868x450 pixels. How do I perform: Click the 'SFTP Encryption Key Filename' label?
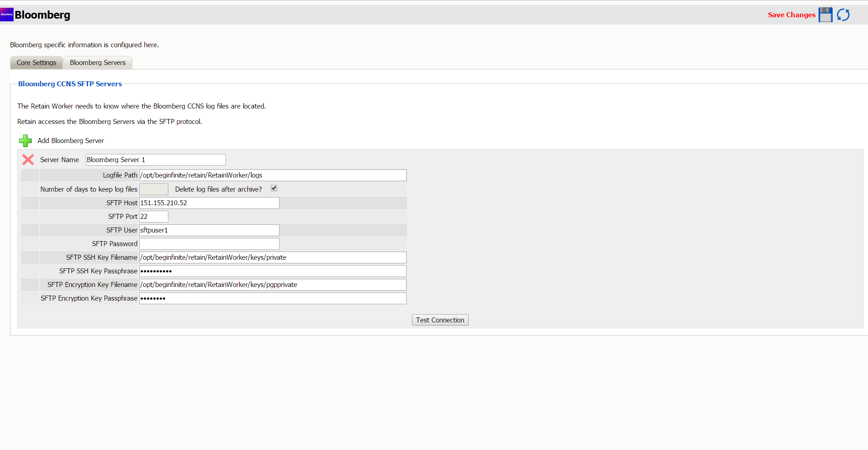[x=92, y=285]
